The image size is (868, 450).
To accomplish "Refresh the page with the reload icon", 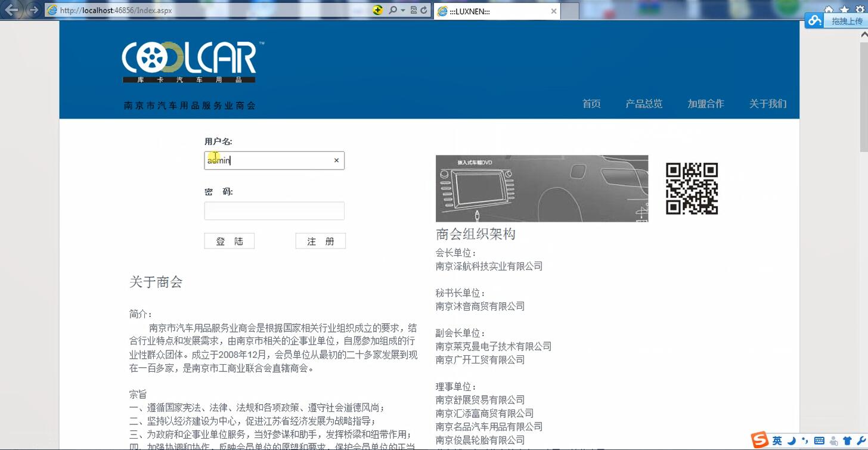I will click(x=424, y=10).
